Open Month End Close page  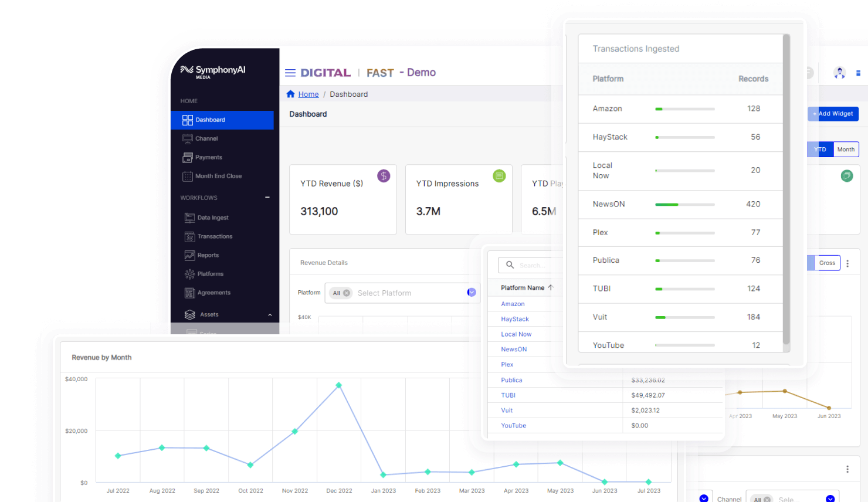point(218,176)
